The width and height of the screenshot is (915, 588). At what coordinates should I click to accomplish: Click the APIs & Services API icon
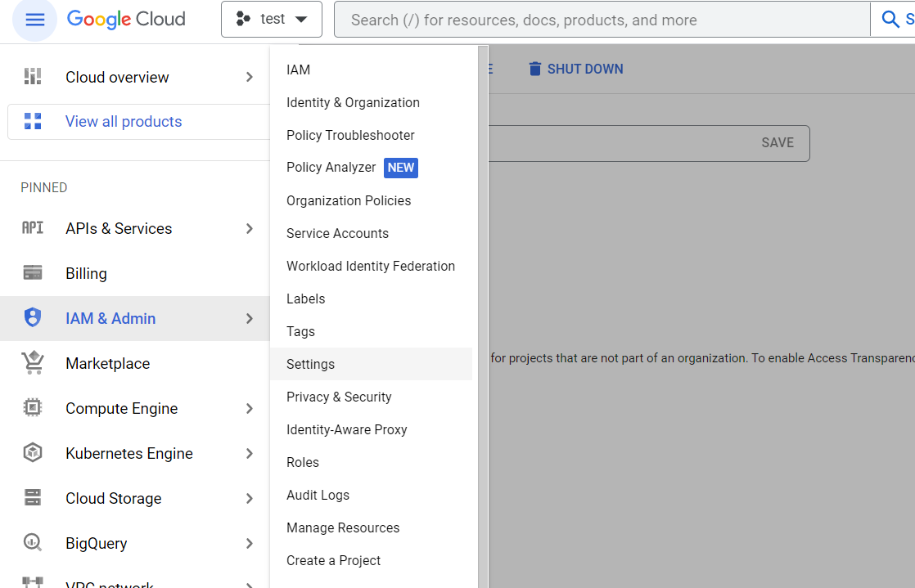pyautogui.click(x=33, y=227)
